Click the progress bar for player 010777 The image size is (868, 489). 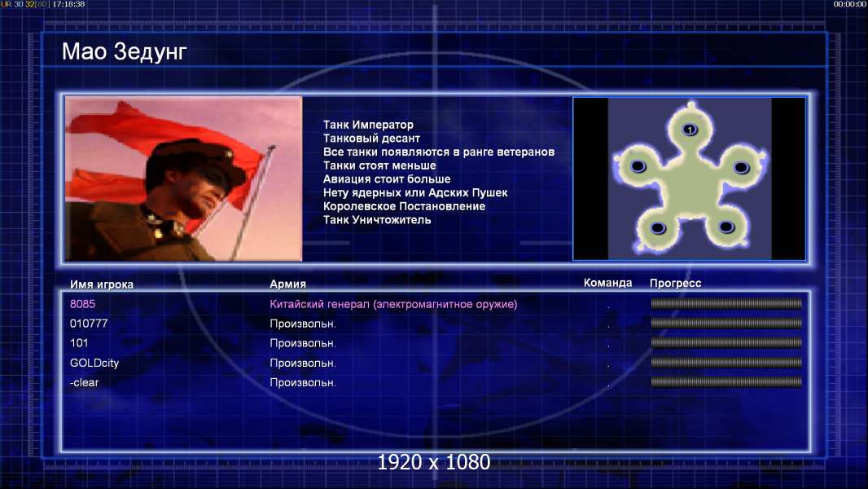pos(726,323)
